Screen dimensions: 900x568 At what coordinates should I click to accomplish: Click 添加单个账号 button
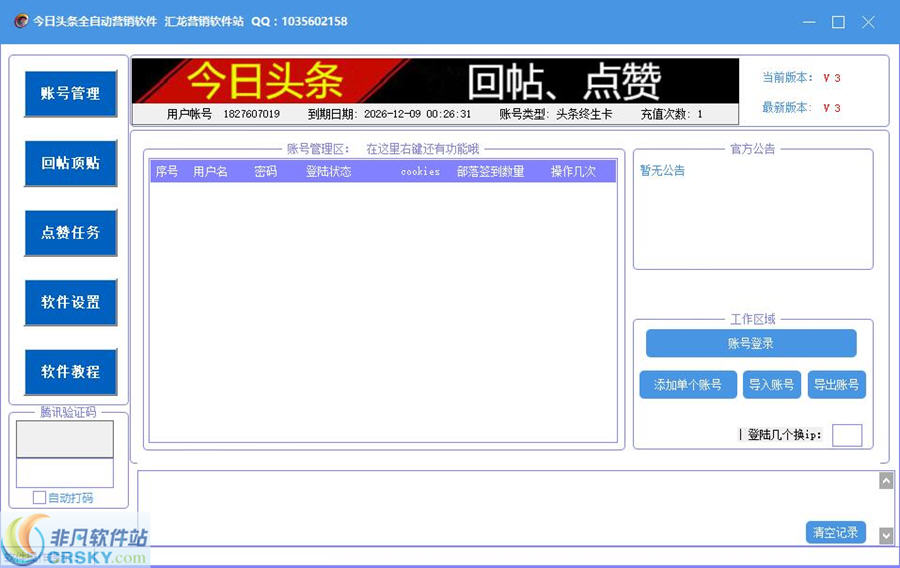[x=688, y=384]
